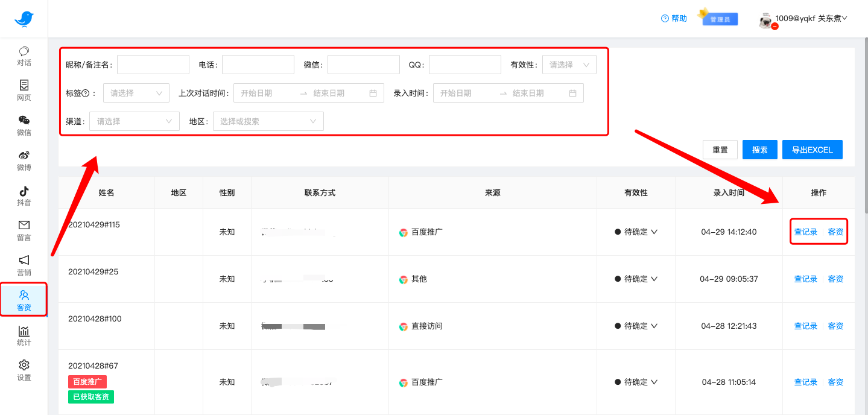Open the 设置 settings gear icon

[24, 370]
